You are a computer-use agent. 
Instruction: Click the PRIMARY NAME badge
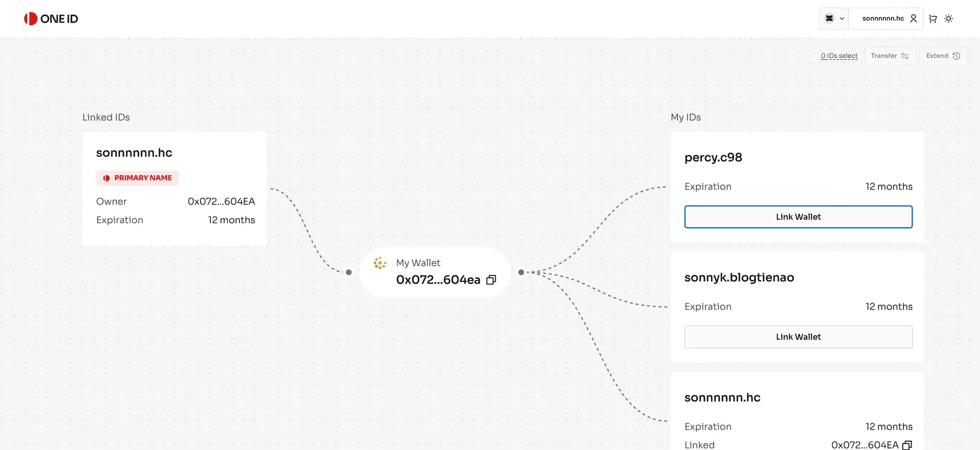point(137,178)
